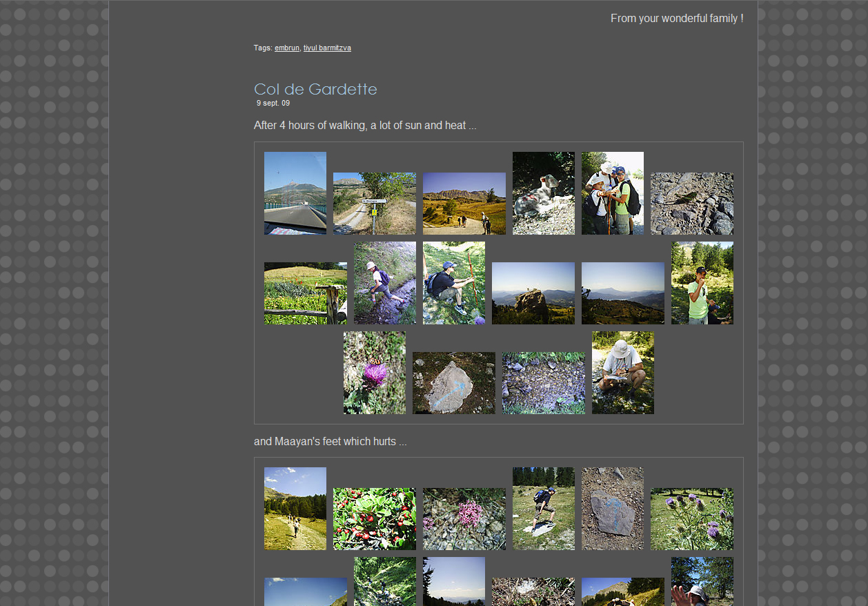The image size is (868, 606).
Task: View the red berries photo
Action: coord(375,518)
